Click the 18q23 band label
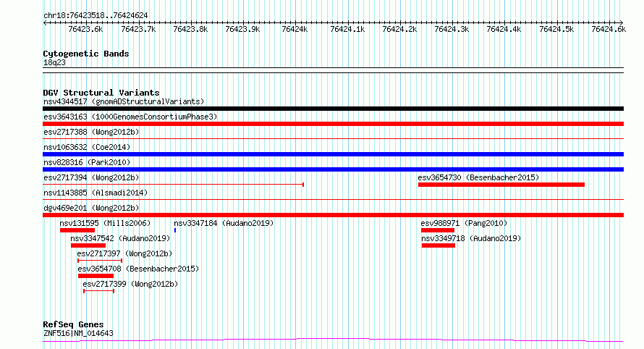This screenshot has width=644, height=349. 54,62
